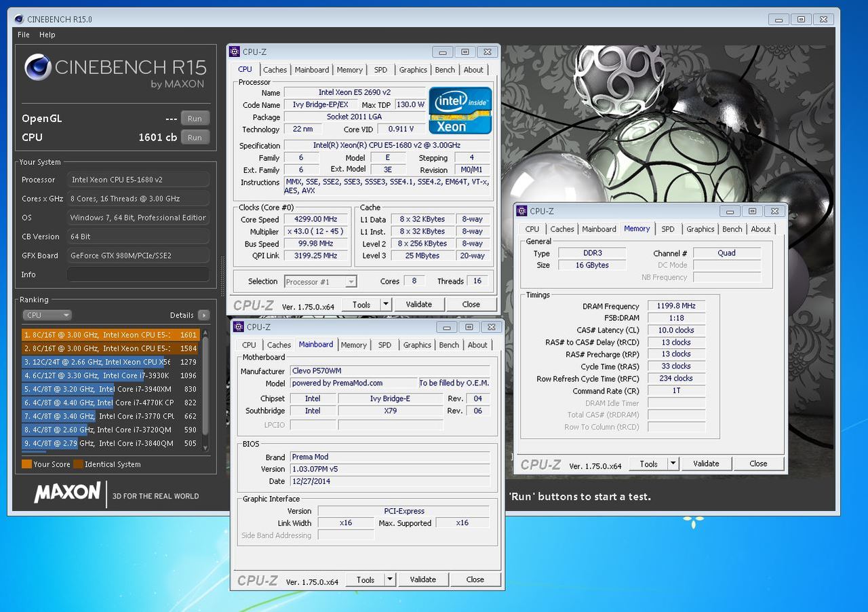Switch to the CPU tab in the Mainboard window

point(250,345)
